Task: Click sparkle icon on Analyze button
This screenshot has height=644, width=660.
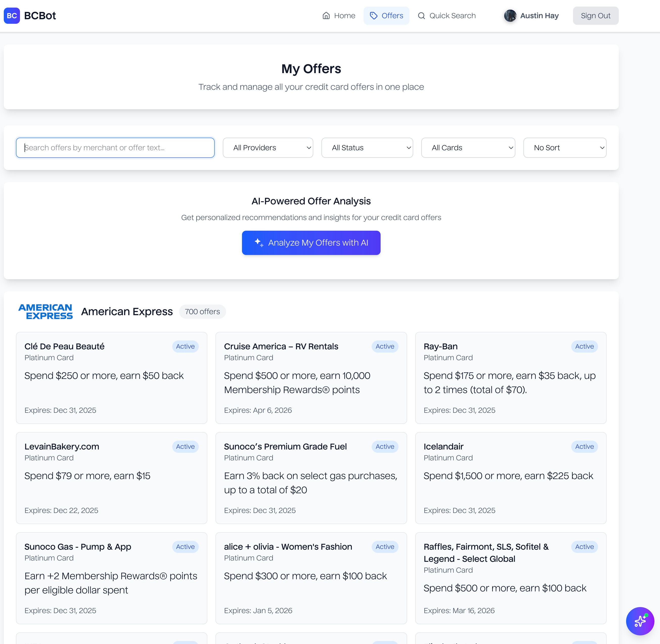Action: (259, 243)
